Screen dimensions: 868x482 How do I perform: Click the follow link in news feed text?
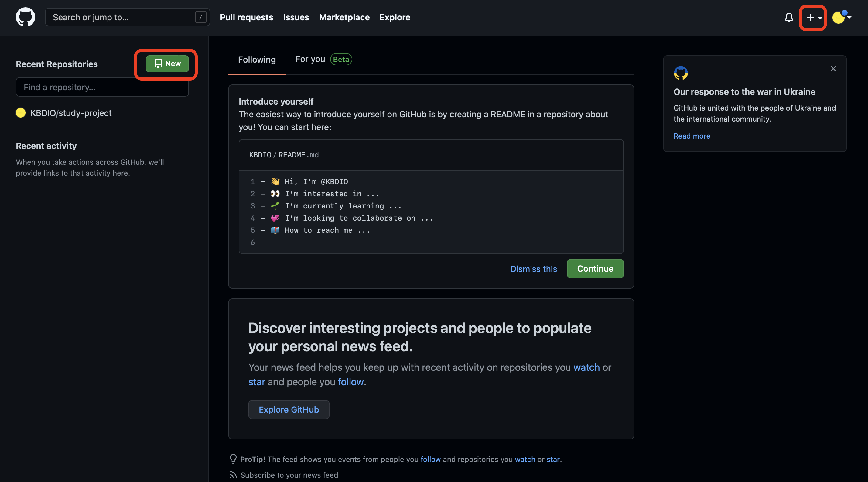[x=351, y=382]
